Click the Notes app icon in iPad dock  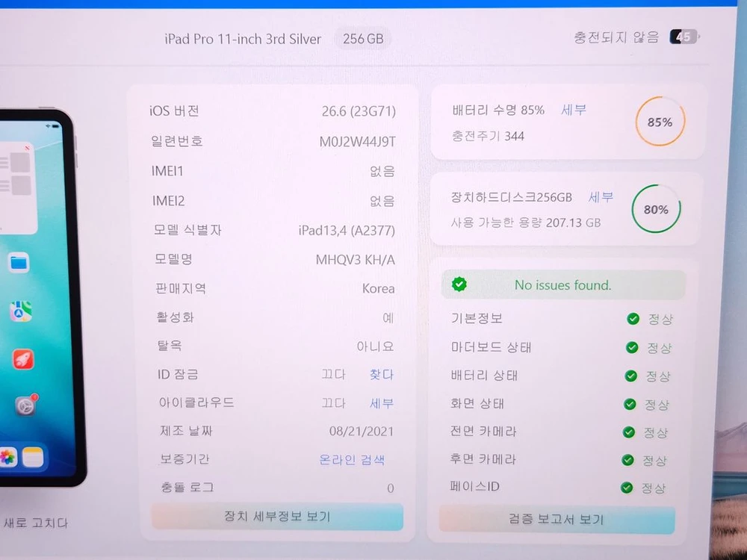33,458
